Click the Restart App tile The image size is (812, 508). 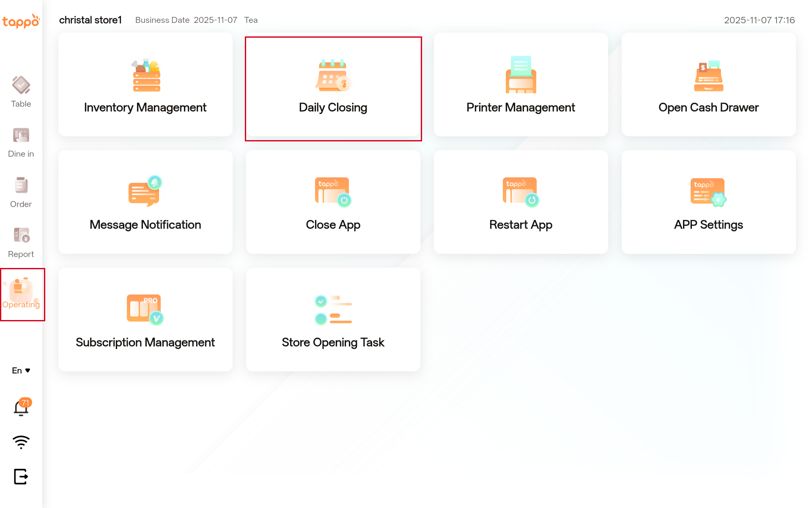[x=521, y=202]
